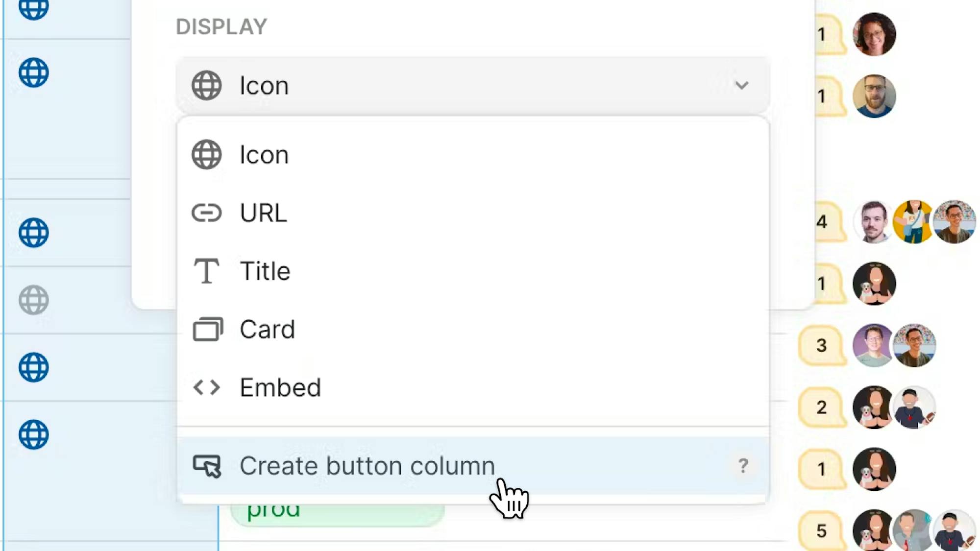Click the greyed-out globe icon in the left column
Viewport: 980px width, 551px height.
point(34,300)
